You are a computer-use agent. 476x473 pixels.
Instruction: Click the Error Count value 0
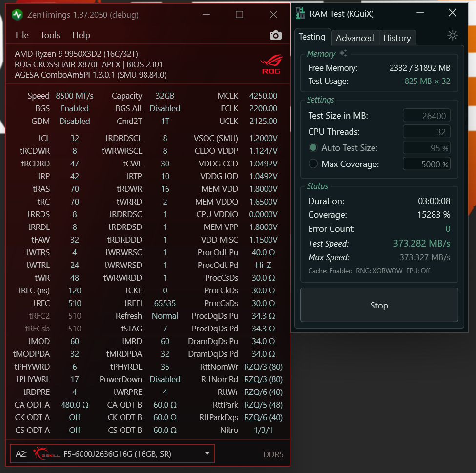click(448, 228)
